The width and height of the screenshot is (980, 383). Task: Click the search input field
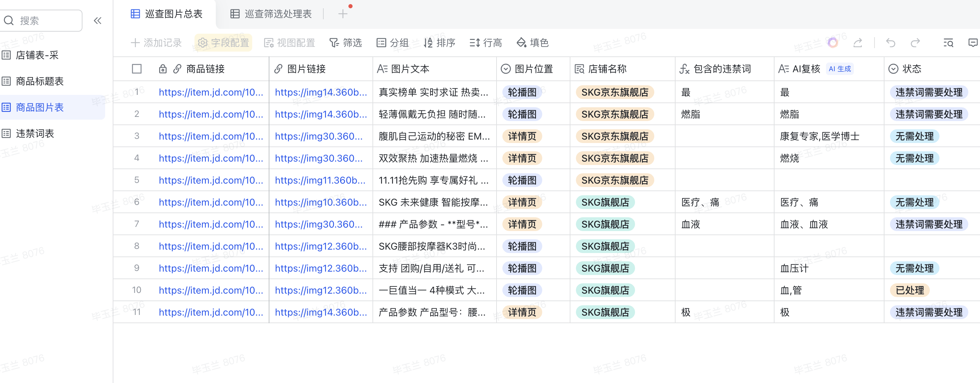point(46,21)
